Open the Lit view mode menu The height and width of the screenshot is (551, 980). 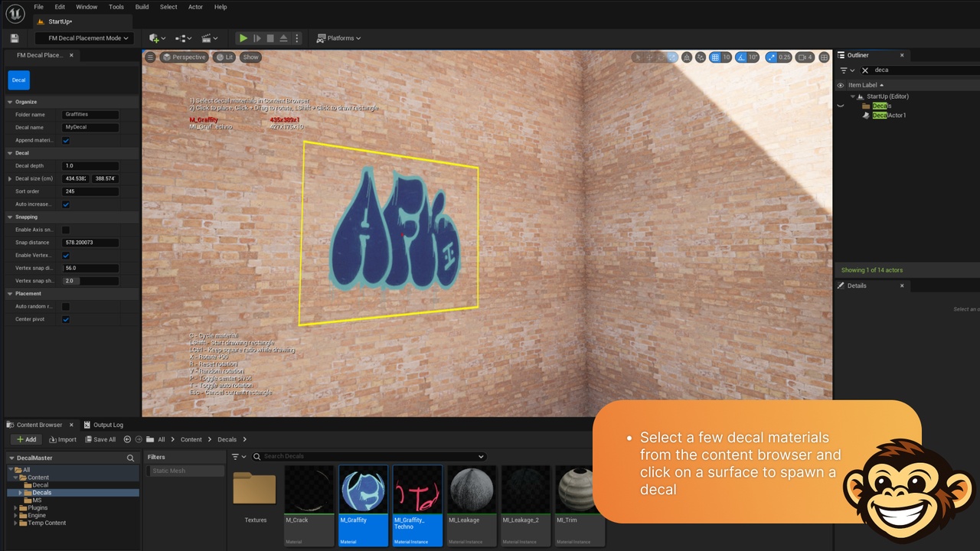pyautogui.click(x=224, y=57)
